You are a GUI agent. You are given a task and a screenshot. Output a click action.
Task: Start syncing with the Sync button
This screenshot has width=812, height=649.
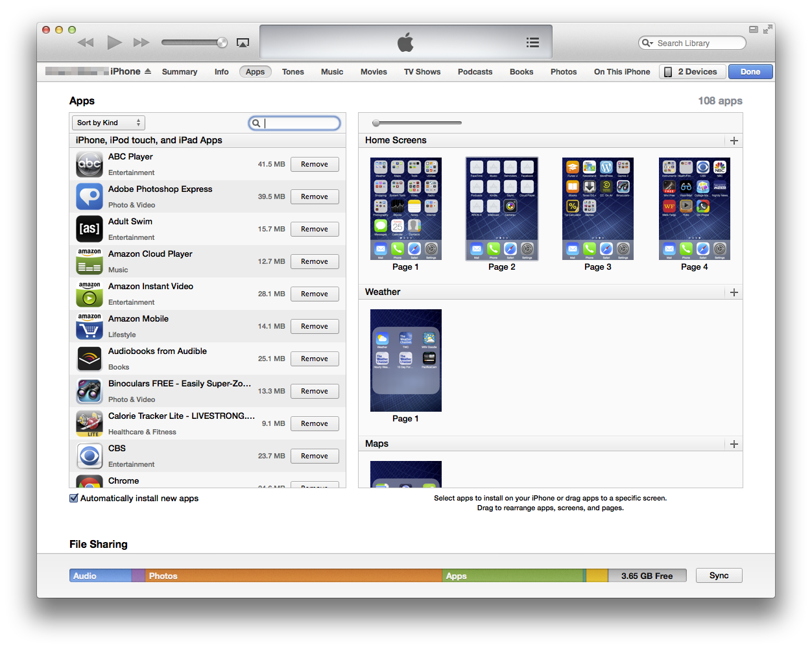click(x=719, y=575)
